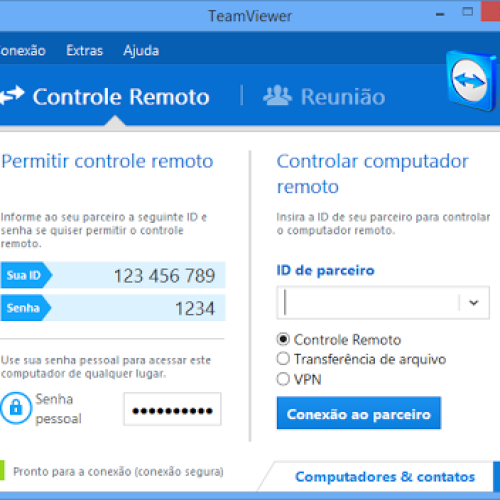Click the Controle Remoto arrows icon
The width and height of the screenshot is (500, 500).
(x=12, y=96)
